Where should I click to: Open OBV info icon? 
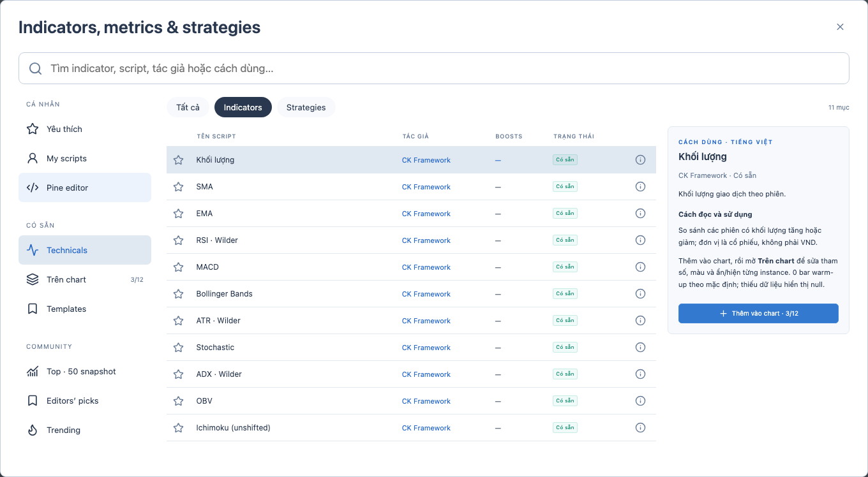pos(641,401)
